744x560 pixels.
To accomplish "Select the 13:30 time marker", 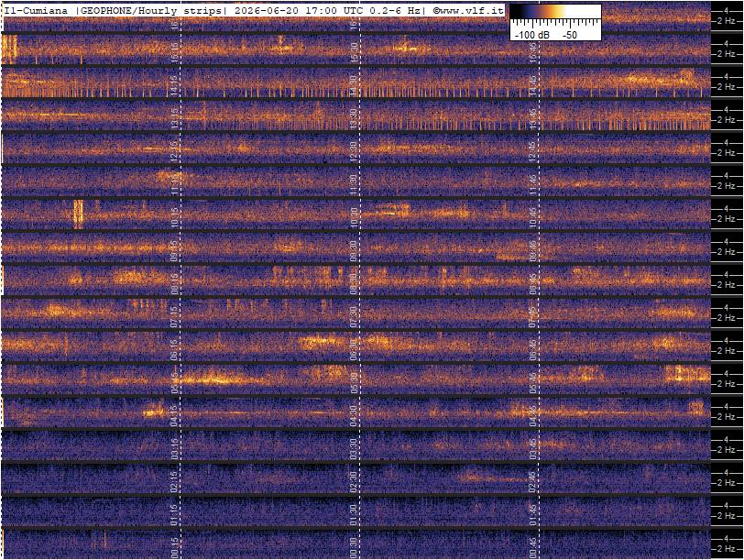I will (x=354, y=118).
